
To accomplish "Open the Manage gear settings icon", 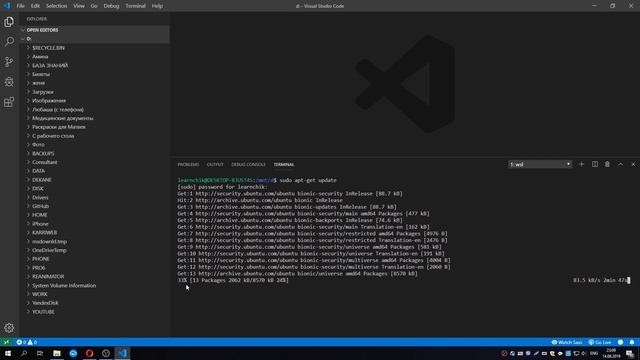I will click(x=9, y=327).
